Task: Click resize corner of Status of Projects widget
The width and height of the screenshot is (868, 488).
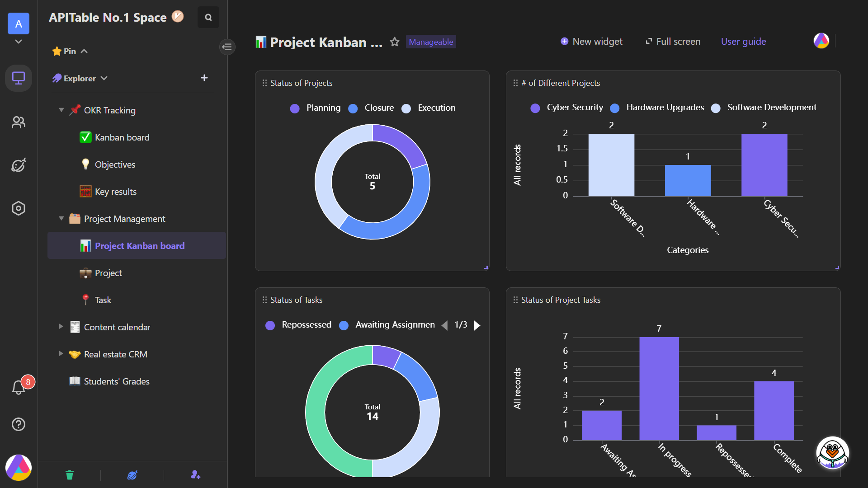Action: (x=486, y=267)
